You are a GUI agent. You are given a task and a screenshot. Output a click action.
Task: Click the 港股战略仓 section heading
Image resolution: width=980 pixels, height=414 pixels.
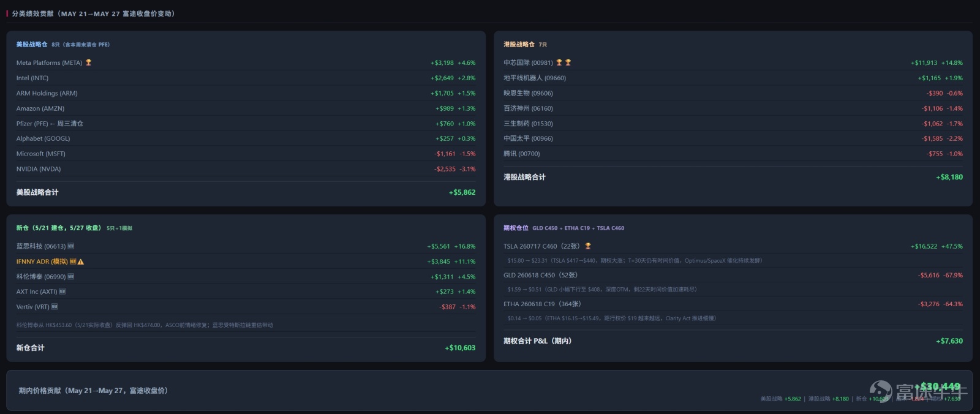[x=519, y=44]
